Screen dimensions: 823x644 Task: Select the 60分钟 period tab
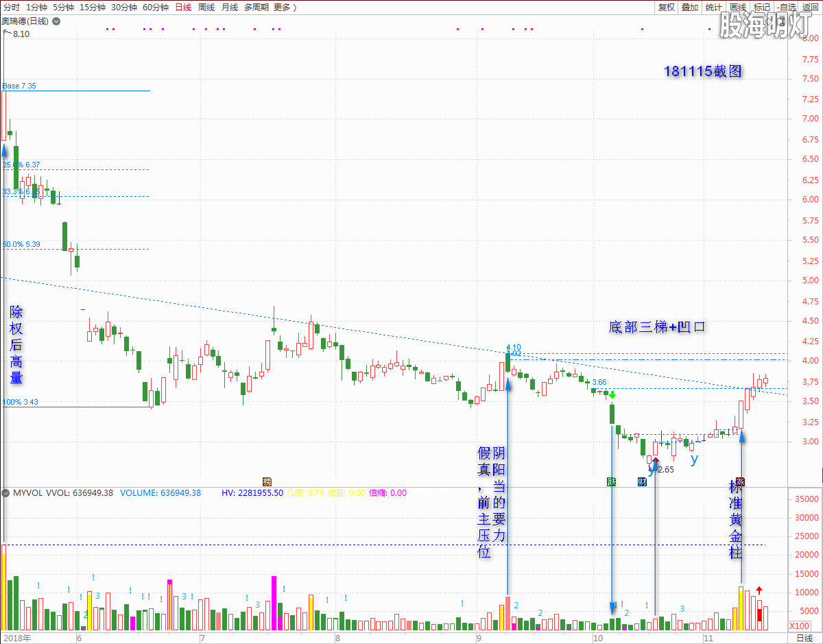tap(156, 8)
